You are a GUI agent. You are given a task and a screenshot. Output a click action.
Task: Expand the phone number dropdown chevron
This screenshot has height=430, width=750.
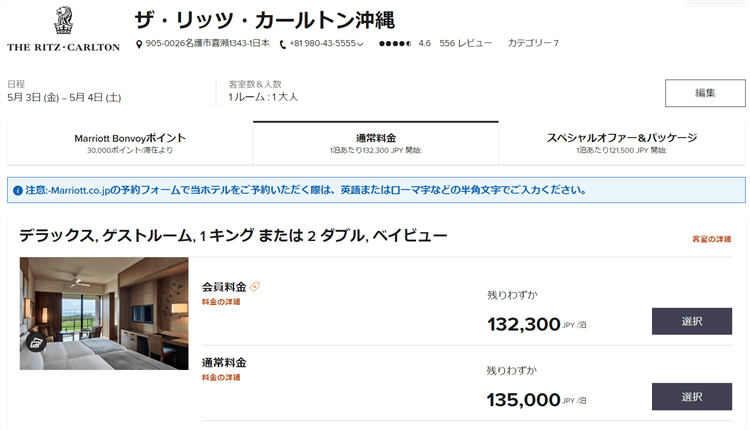click(360, 44)
